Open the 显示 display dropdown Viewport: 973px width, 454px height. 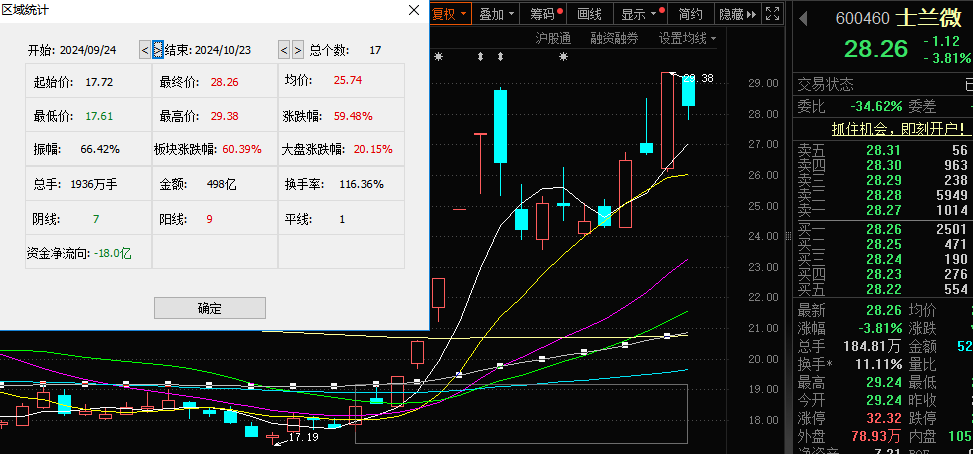[x=639, y=14]
